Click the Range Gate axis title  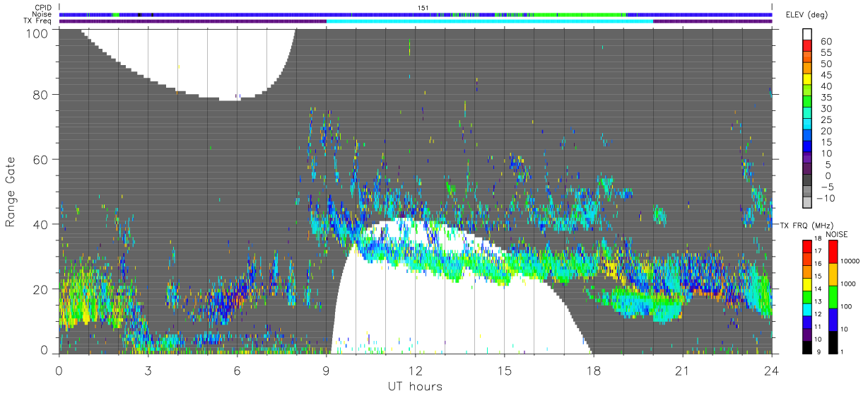(11, 192)
